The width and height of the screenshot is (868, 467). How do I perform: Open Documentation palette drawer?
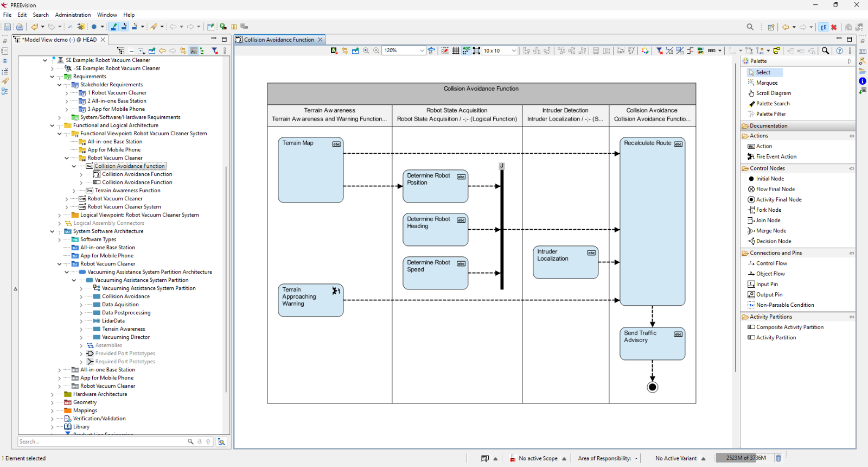point(799,125)
